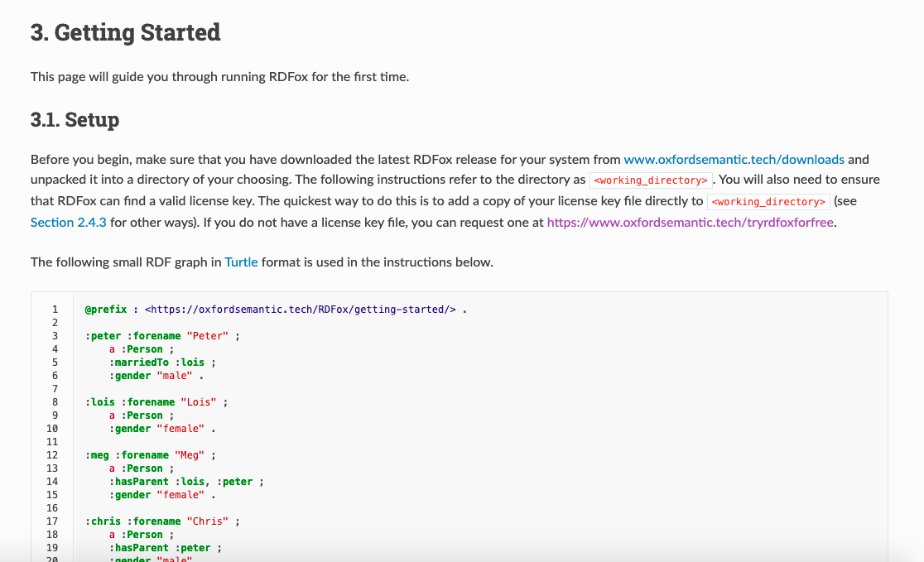Click the first <working_directory> inline code

652,180
